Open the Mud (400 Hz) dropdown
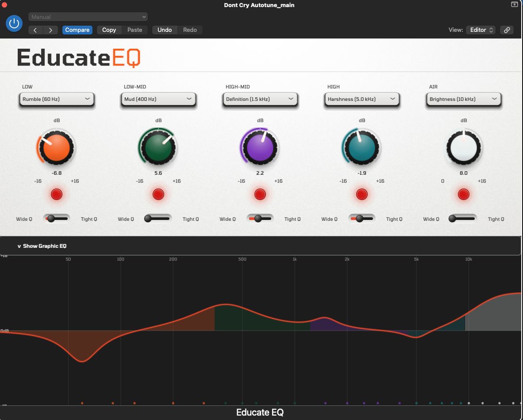523x420 pixels. [158, 100]
